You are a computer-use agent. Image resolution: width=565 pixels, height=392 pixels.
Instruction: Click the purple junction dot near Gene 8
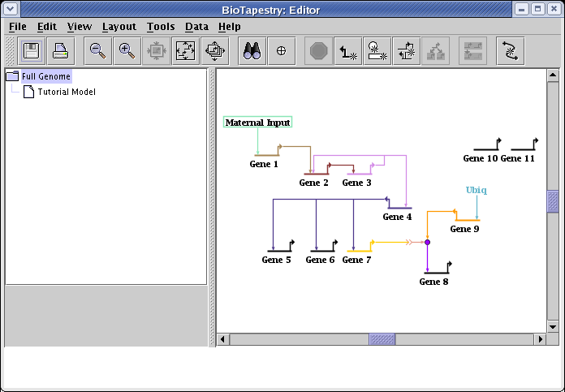pos(427,242)
